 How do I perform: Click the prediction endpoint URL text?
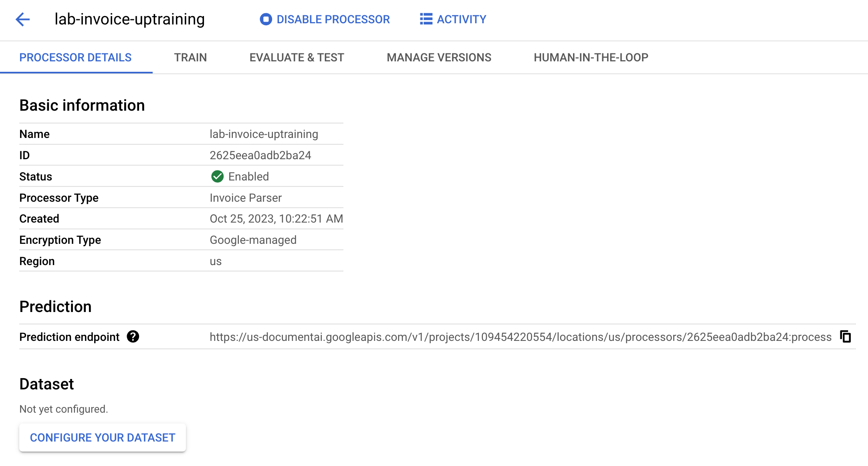pyautogui.click(x=521, y=337)
